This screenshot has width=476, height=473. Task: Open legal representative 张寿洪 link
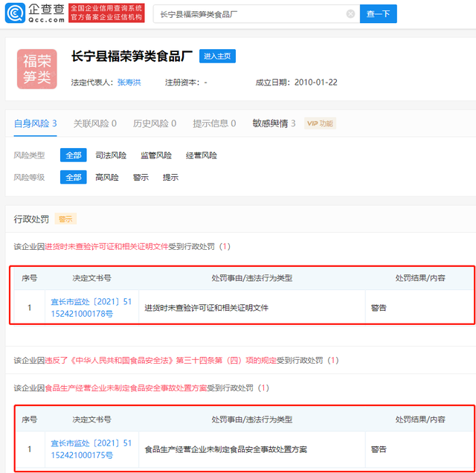tap(128, 83)
